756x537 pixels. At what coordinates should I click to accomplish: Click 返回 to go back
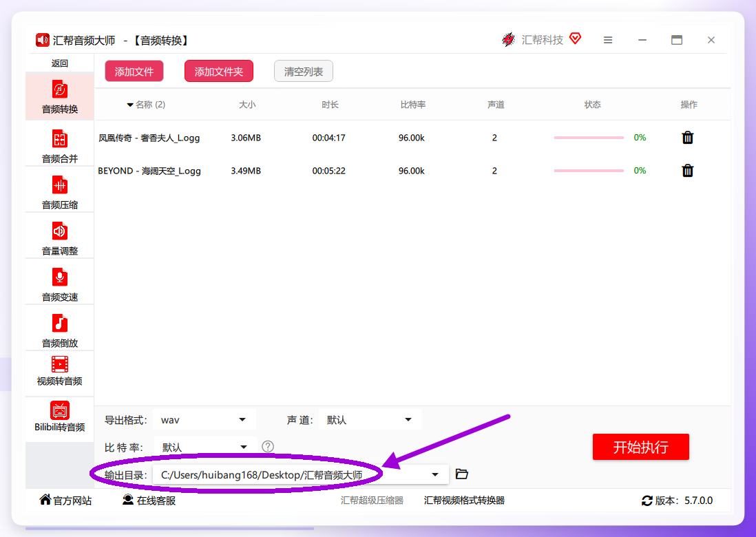tap(60, 63)
